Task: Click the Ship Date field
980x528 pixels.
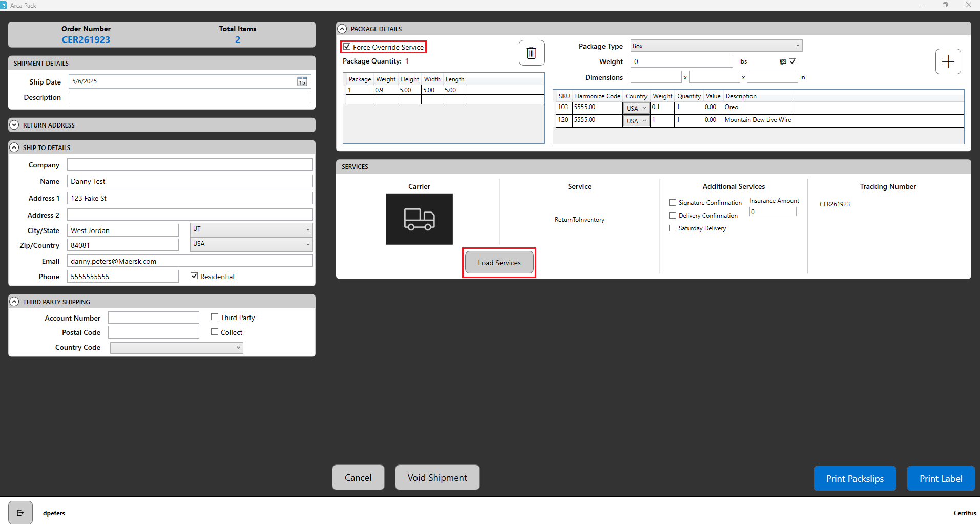Action: (x=190, y=81)
